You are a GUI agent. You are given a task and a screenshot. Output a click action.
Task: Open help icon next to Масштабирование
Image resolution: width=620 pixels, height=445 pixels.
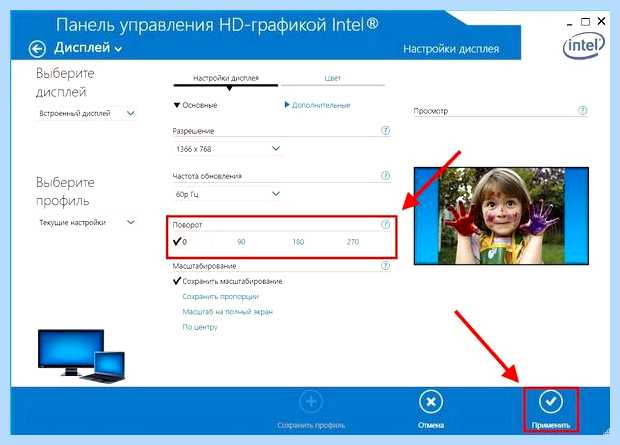[x=385, y=266]
